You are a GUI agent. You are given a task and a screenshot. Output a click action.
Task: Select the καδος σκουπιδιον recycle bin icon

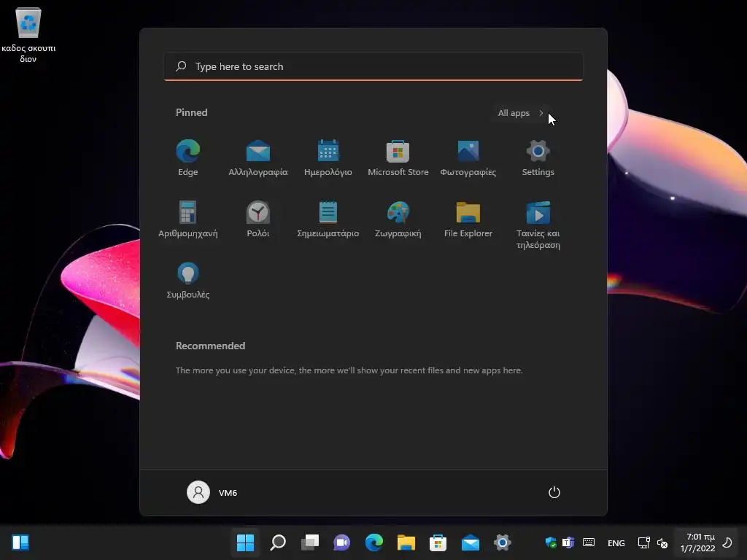click(28, 35)
